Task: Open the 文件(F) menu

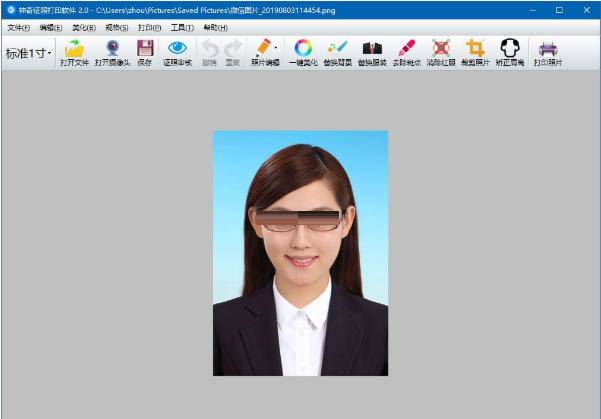Action: click(x=19, y=27)
